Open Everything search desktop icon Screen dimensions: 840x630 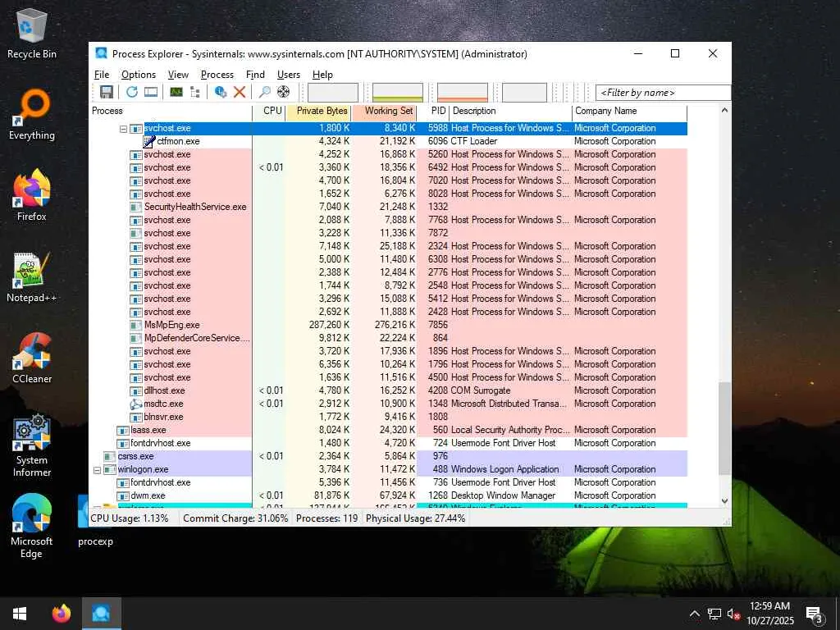32,115
